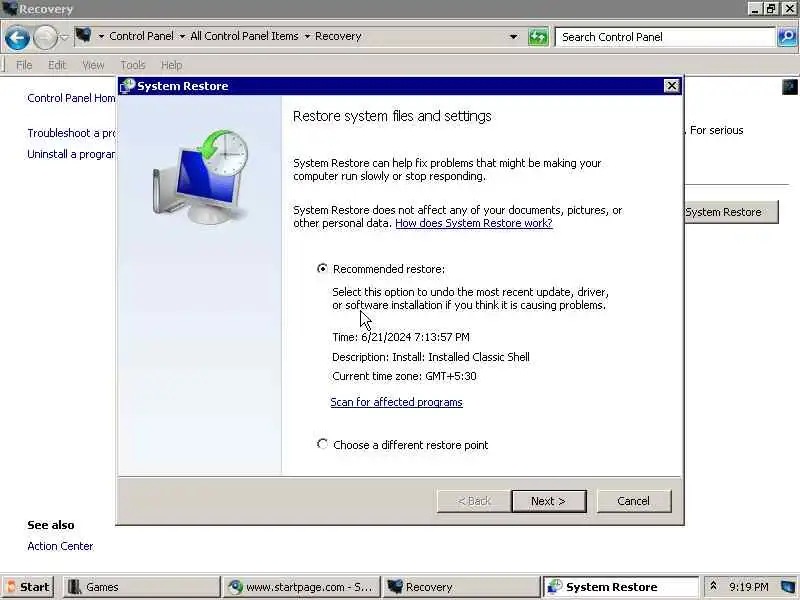Open address bar history dropdown arrow
800x600 pixels.
pyautogui.click(x=513, y=37)
